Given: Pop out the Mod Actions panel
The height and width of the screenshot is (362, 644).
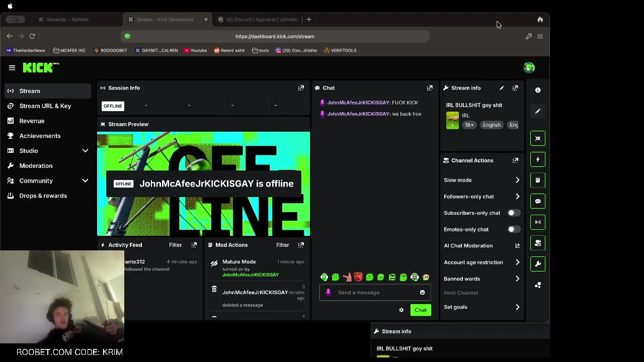Looking at the screenshot, I should click(x=301, y=245).
